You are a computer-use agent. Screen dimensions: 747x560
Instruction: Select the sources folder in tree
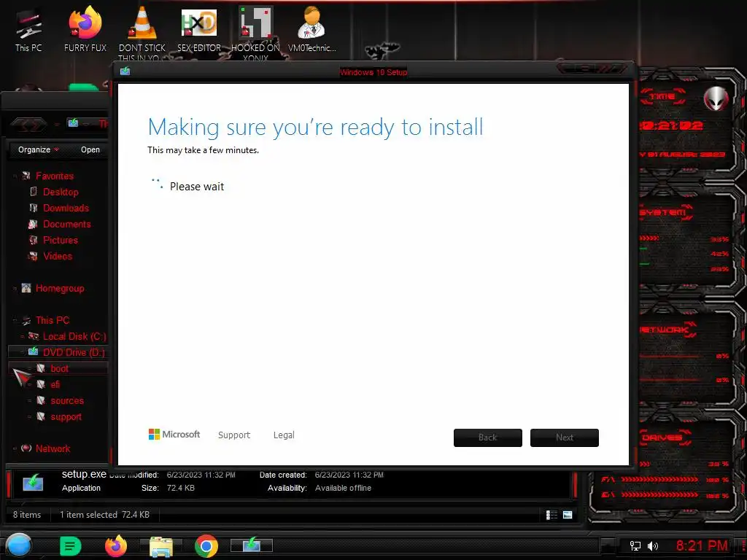coord(67,400)
